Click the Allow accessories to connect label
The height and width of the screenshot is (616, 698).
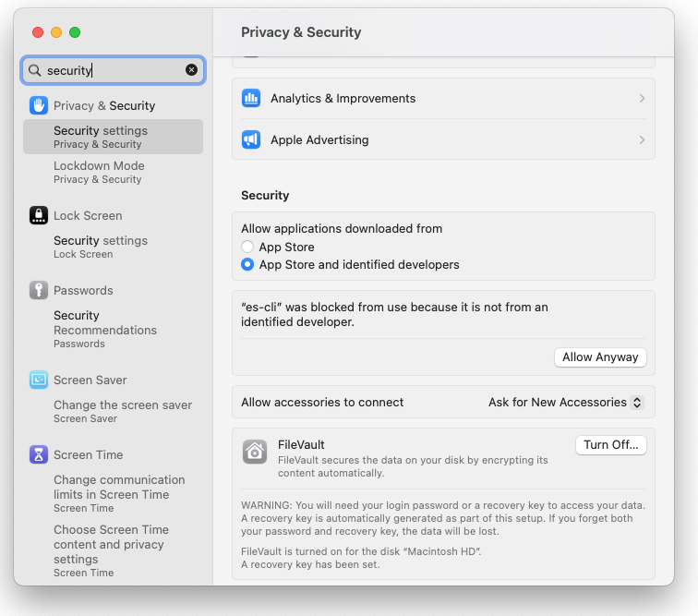(322, 403)
